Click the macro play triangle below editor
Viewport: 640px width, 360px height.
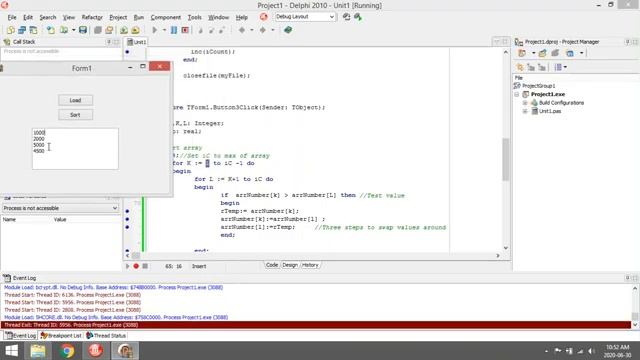(x=127, y=266)
